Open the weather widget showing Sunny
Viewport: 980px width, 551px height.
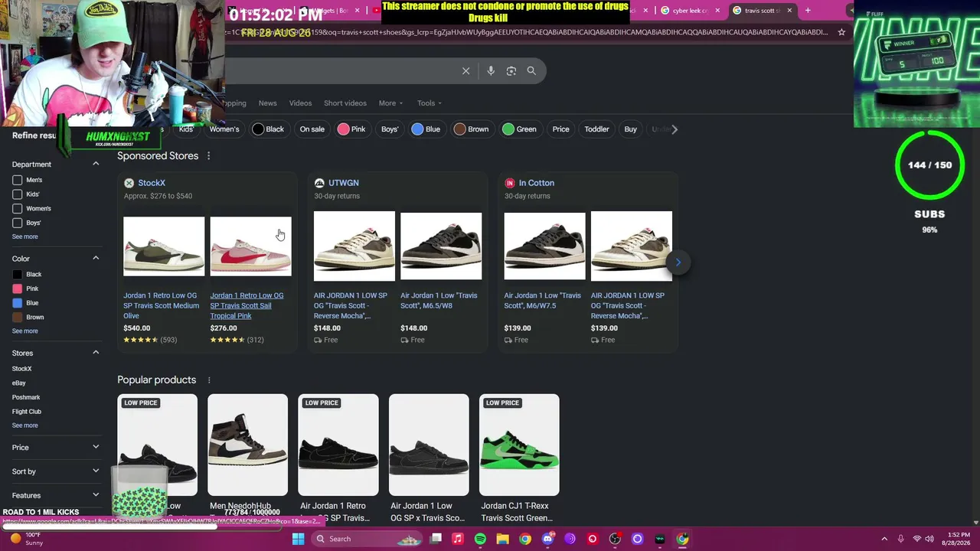pyautogui.click(x=27, y=539)
